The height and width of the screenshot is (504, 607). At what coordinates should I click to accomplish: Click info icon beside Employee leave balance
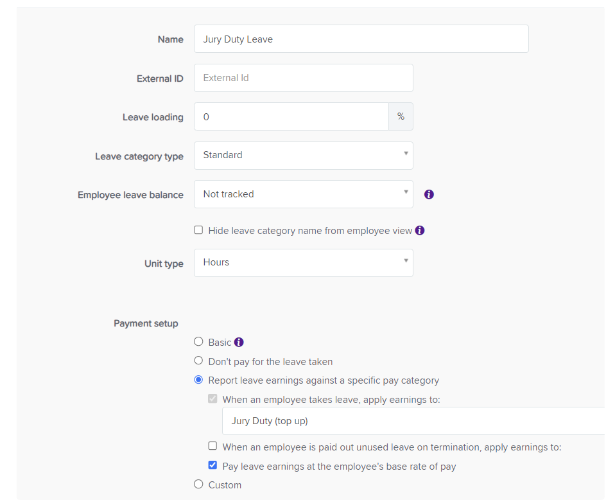coord(429,194)
